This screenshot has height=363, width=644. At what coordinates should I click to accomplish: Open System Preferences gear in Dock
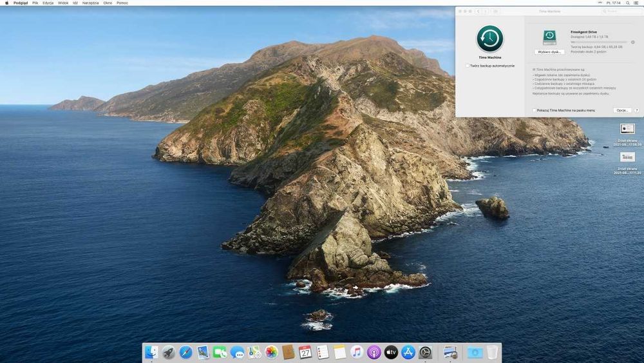pyautogui.click(x=425, y=352)
